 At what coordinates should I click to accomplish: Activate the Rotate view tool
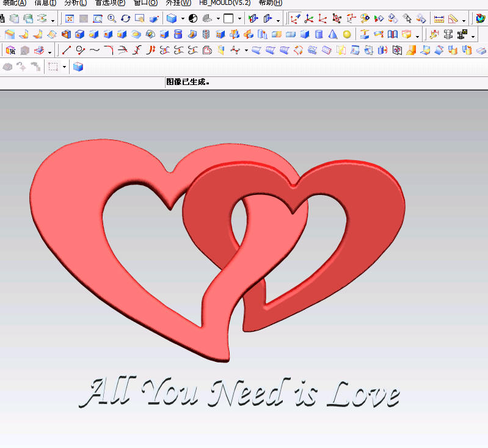point(125,19)
